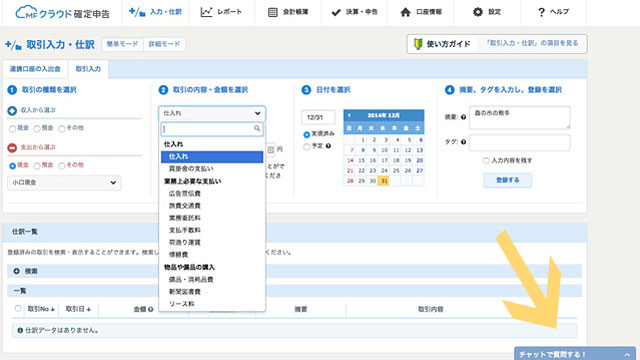This screenshot has height=360, width=640.
Task: Choose 支払手数料 option
Action: tap(212, 230)
